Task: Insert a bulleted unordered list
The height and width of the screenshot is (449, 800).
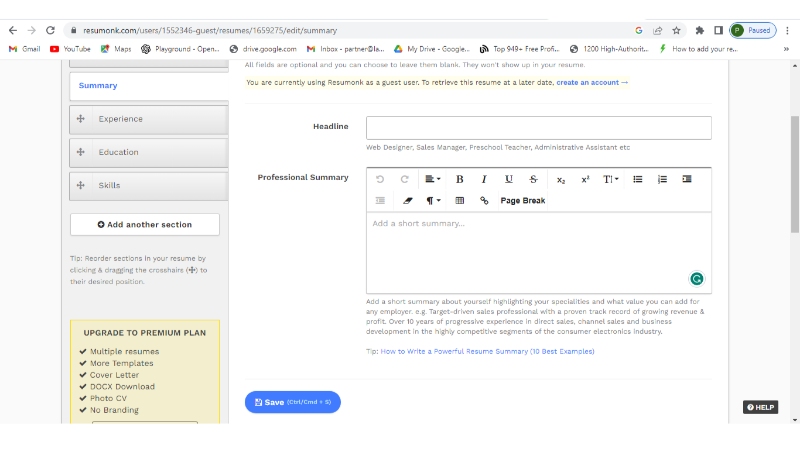Action: [x=638, y=179]
